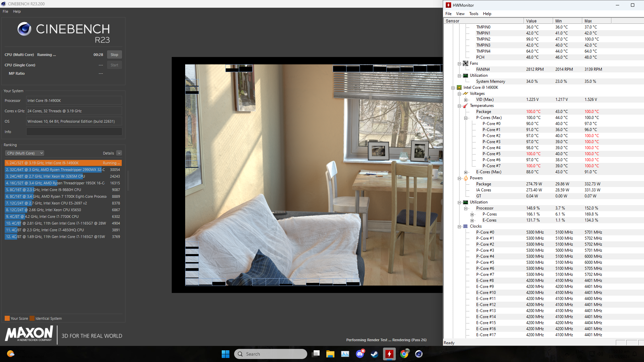Click the Utilization graph icon above System Memory
The width and height of the screenshot is (644, 362).
coord(466,75)
